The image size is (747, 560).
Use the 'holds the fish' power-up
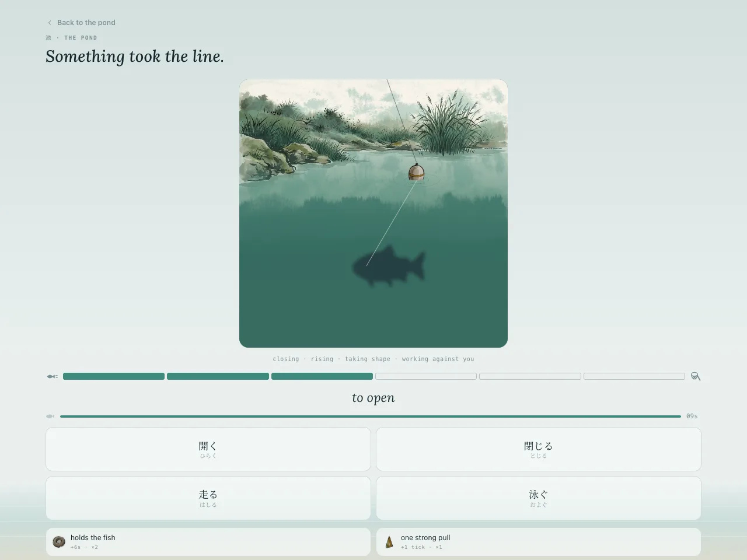click(208, 542)
